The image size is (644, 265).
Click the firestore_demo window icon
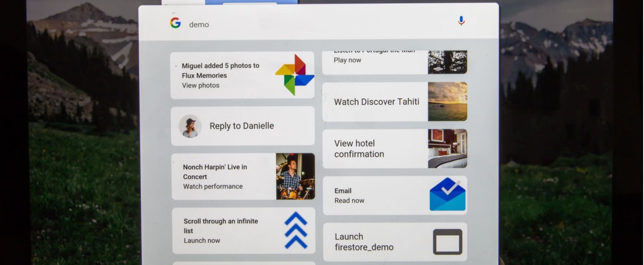447,242
